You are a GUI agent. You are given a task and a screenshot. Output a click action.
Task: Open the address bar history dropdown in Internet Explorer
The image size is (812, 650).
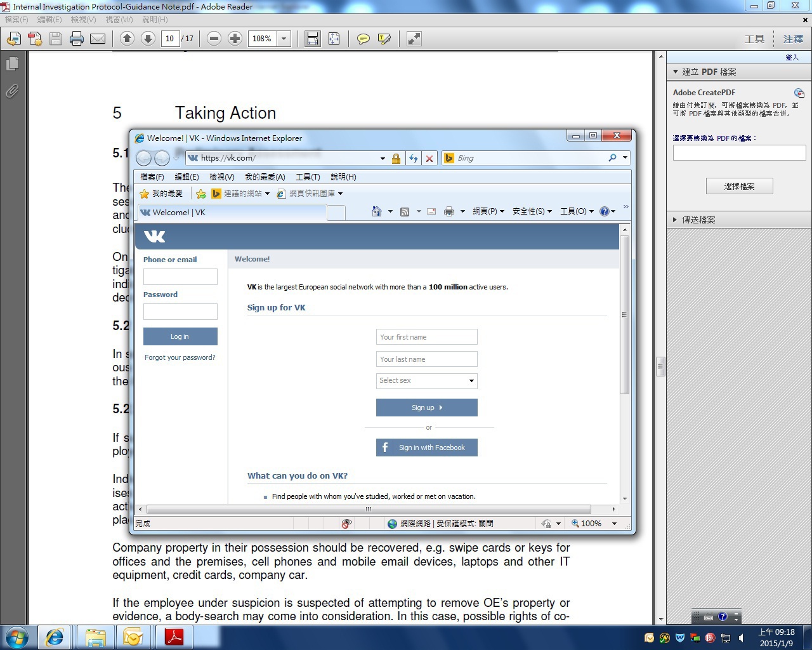383,159
